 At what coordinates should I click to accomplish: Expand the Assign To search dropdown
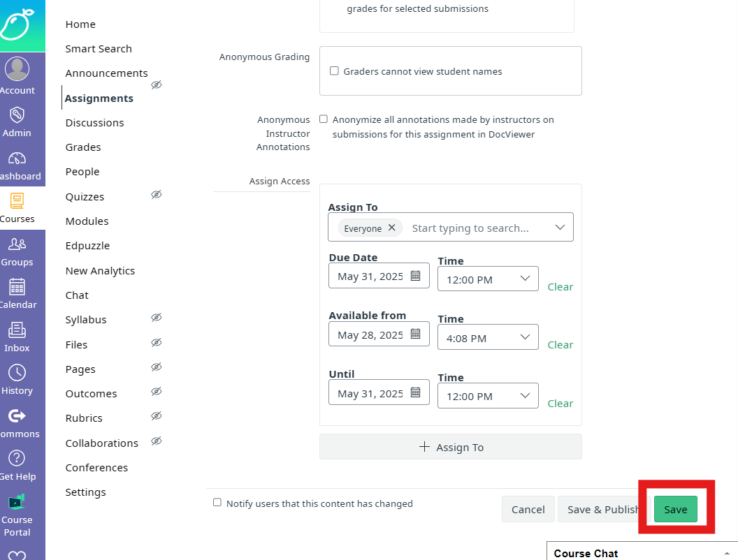tap(560, 228)
